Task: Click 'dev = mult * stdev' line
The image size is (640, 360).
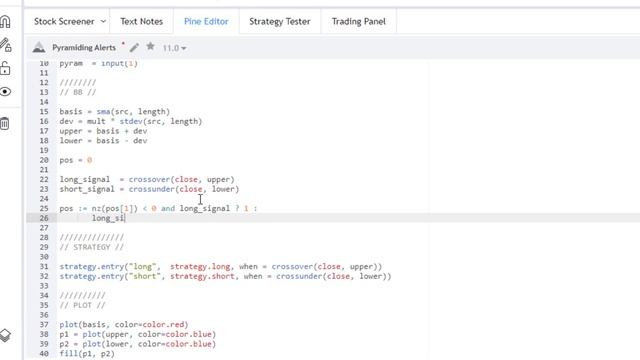Action: (131, 122)
